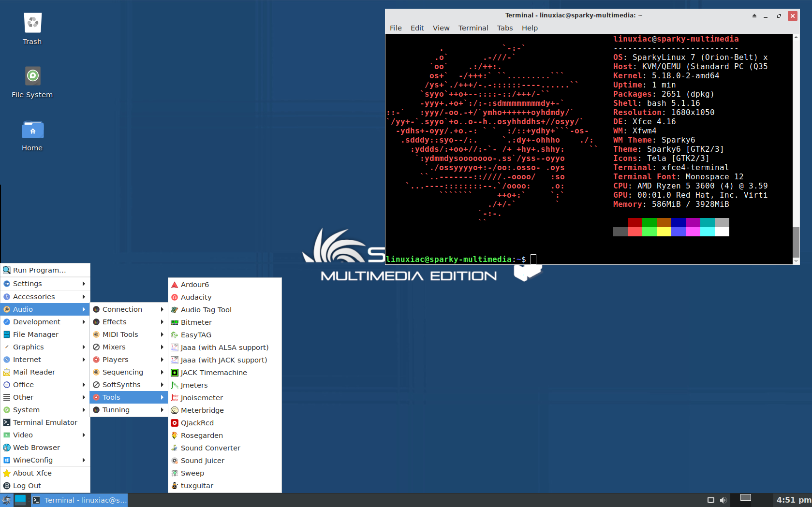Screen dimensions: 812x507
Task: Launch Sweep audio editor
Action: [225, 473]
